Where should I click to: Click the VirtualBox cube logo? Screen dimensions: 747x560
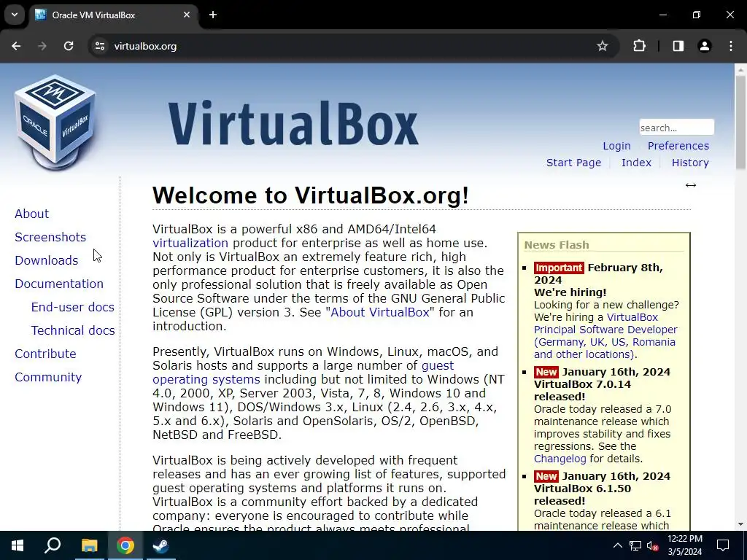[55, 122]
